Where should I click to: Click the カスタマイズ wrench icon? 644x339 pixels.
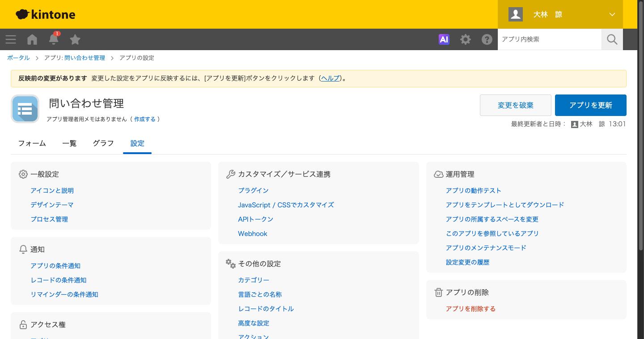pyautogui.click(x=231, y=174)
